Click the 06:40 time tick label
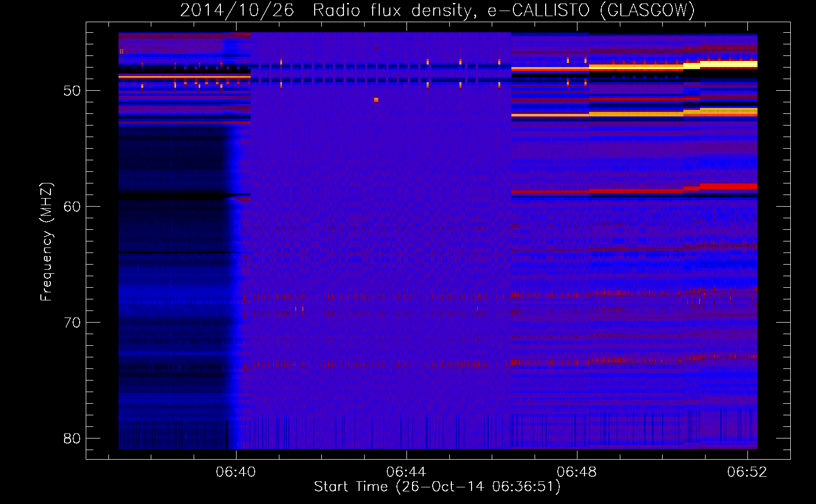Image resolution: width=816 pixels, height=504 pixels. [236, 472]
